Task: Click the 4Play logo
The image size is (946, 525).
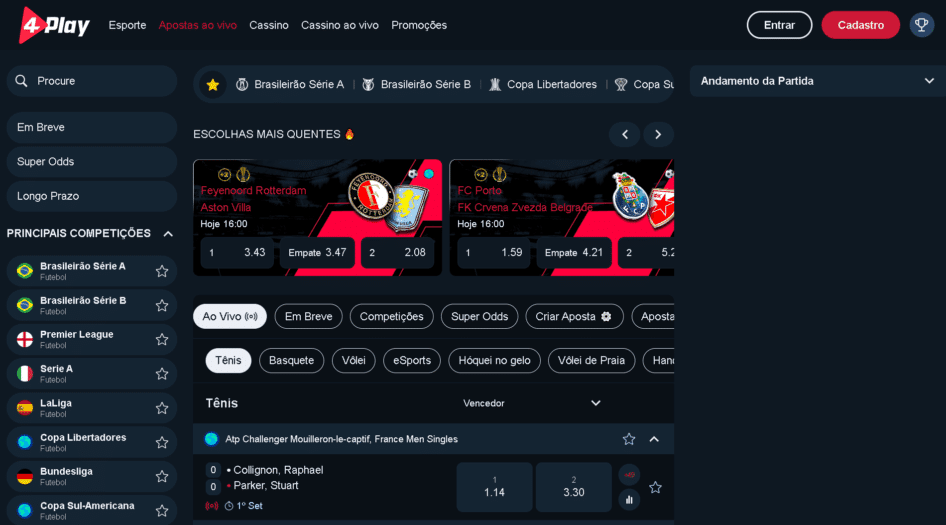Action: point(54,25)
